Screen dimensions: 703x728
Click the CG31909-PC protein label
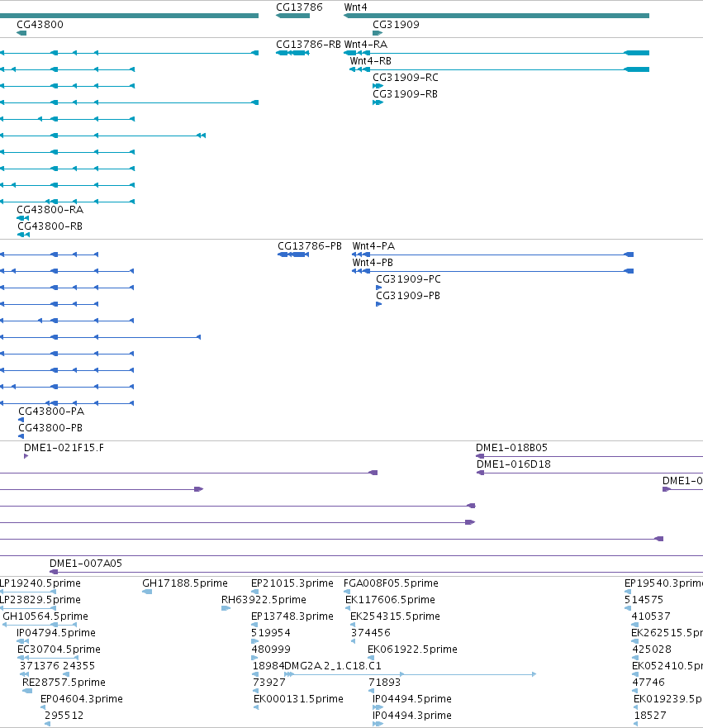click(408, 279)
